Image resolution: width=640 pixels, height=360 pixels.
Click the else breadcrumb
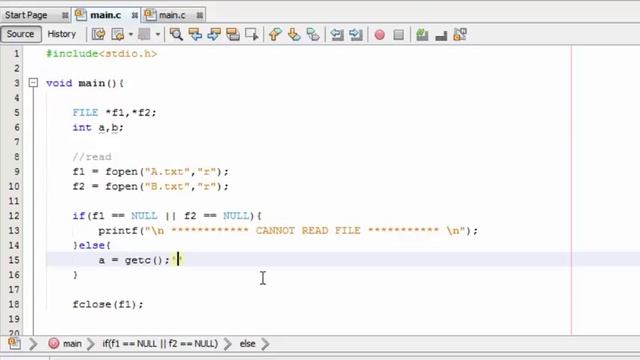(247, 344)
